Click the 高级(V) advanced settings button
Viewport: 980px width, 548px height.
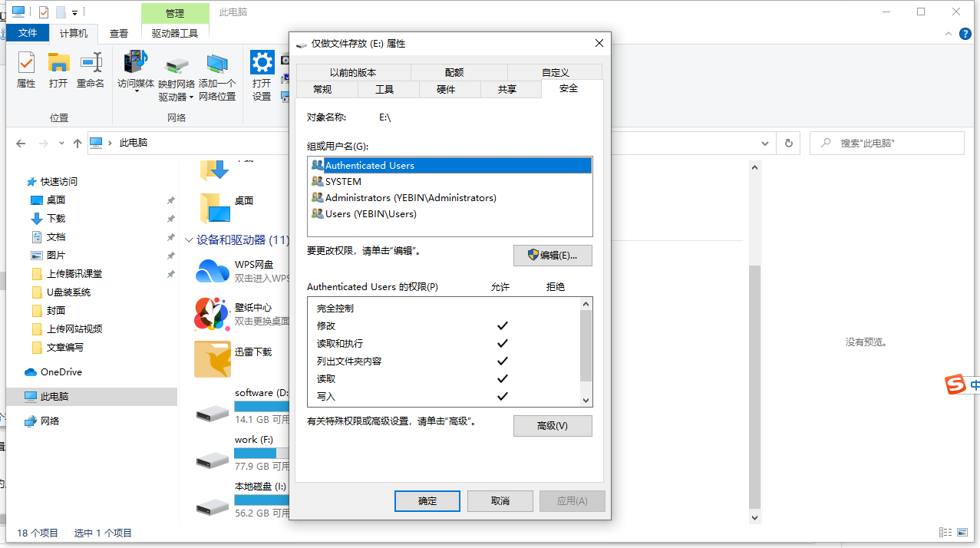coord(553,425)
